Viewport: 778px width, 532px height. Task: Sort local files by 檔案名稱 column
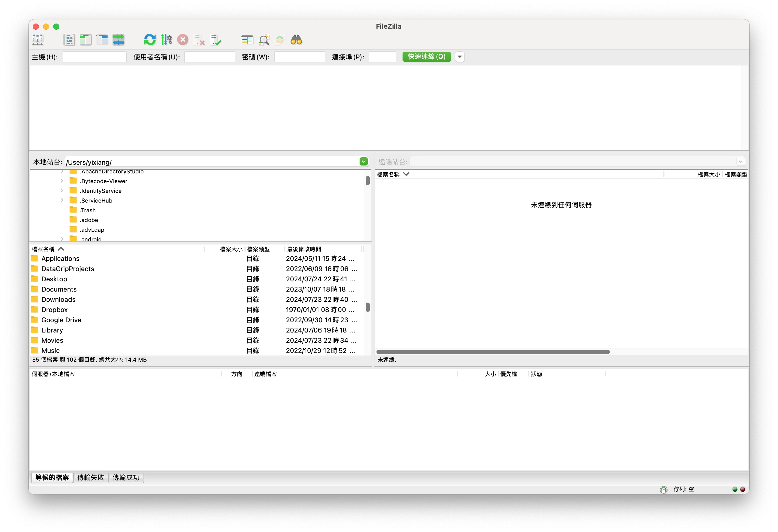tap(117, 249)
